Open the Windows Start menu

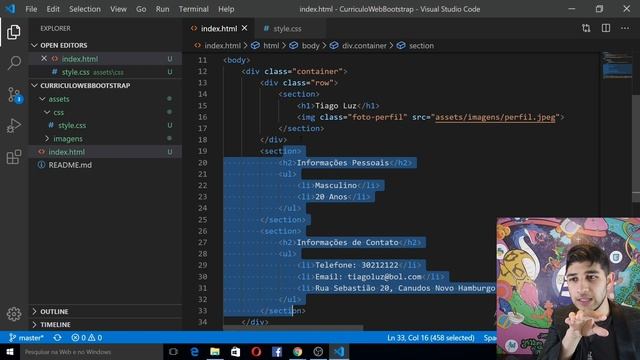click(x=10, y=351)
